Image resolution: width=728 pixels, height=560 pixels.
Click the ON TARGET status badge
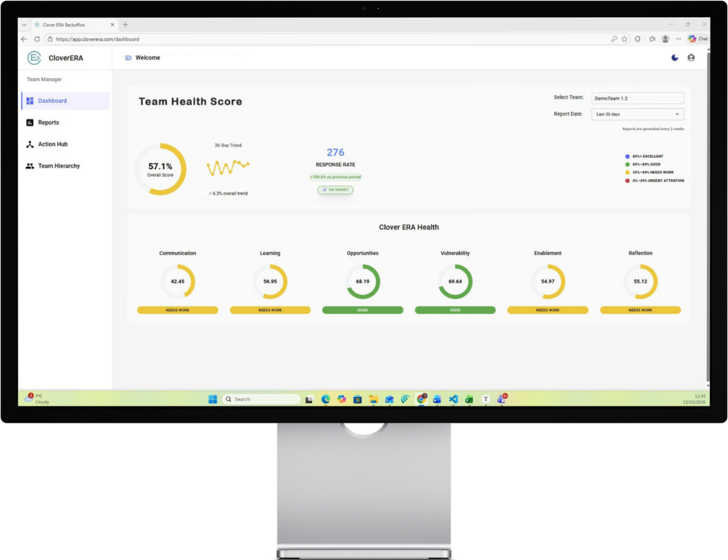(335, 190)
